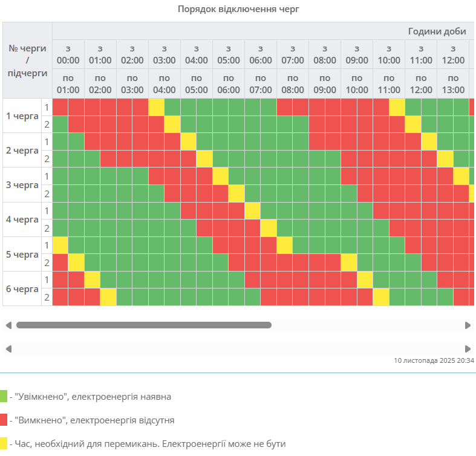Click left arrow of upper horizontal scrollbar
Screen dimensions: 476x456
pyautogui.click(x=8, y=325)
